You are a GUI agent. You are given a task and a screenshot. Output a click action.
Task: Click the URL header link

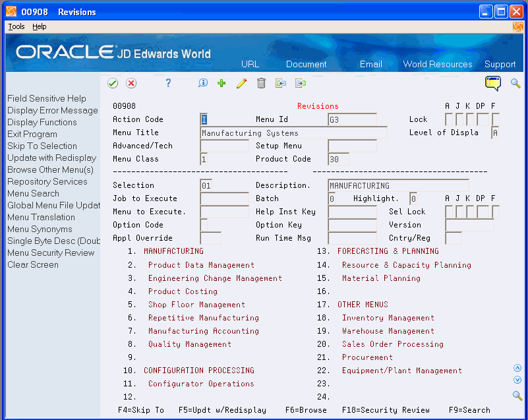tap(250, 65)
